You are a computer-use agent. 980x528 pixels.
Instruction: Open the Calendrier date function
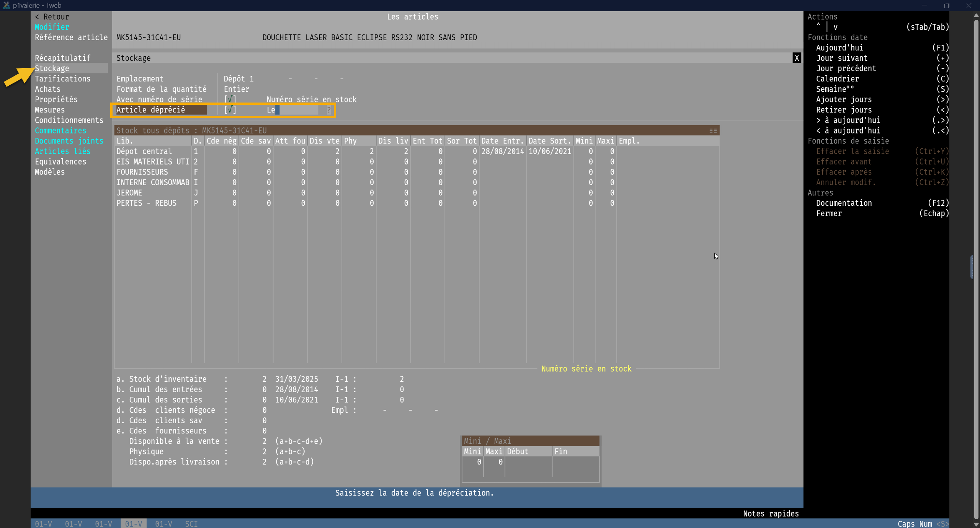point(837,79)
